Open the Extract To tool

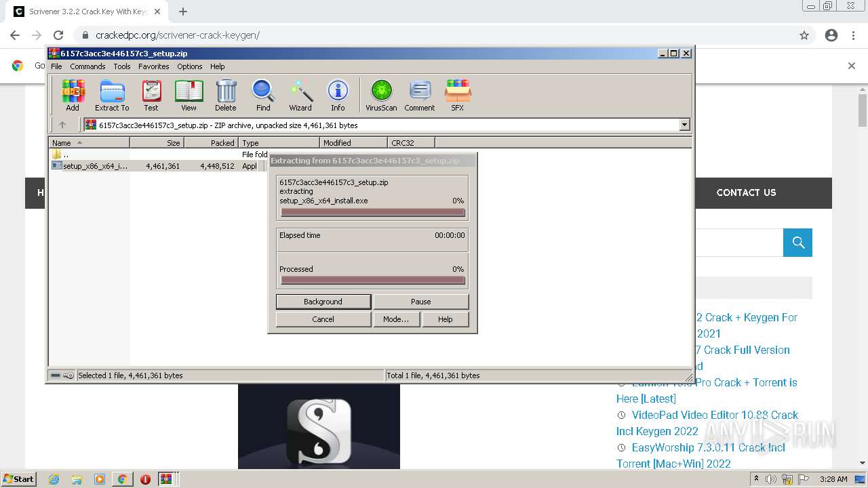click(112, 95)
